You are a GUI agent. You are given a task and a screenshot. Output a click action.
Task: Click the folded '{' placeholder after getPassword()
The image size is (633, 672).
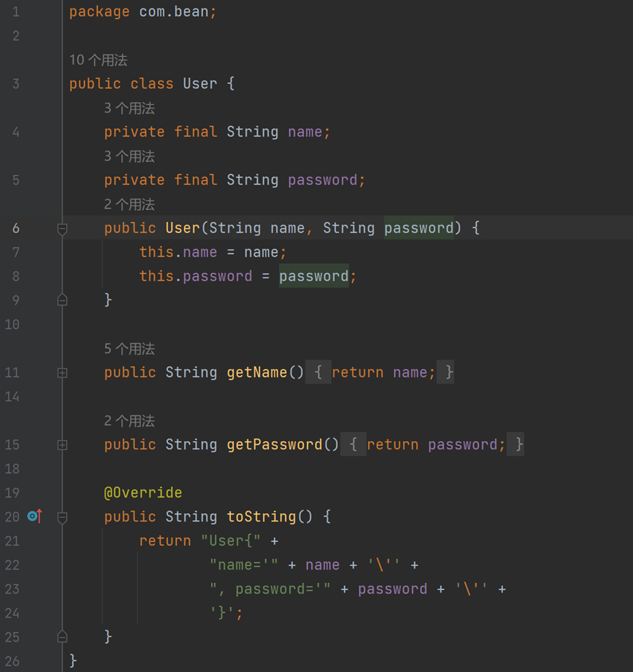coord(353,444)
